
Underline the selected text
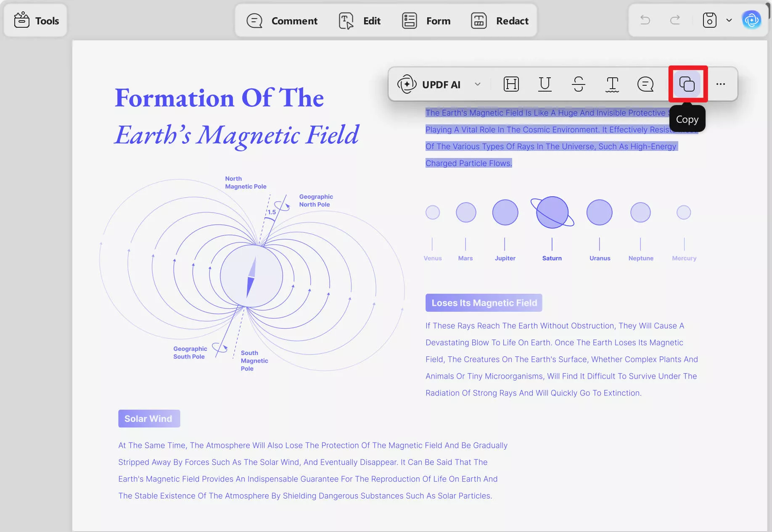click(545, 84)
